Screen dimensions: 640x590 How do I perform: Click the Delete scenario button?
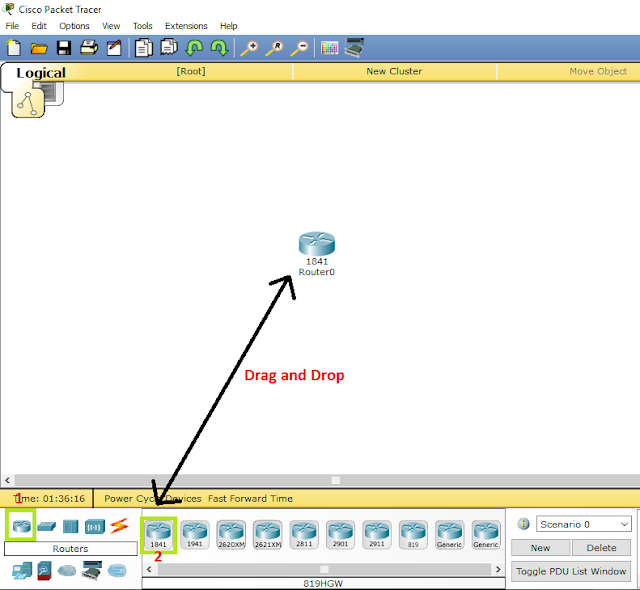(601, 548)
